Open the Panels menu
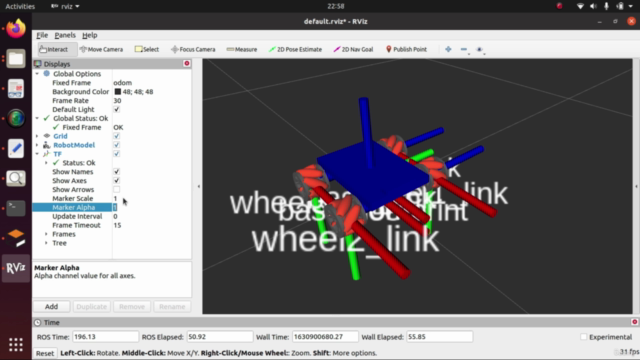 (65, 35)
